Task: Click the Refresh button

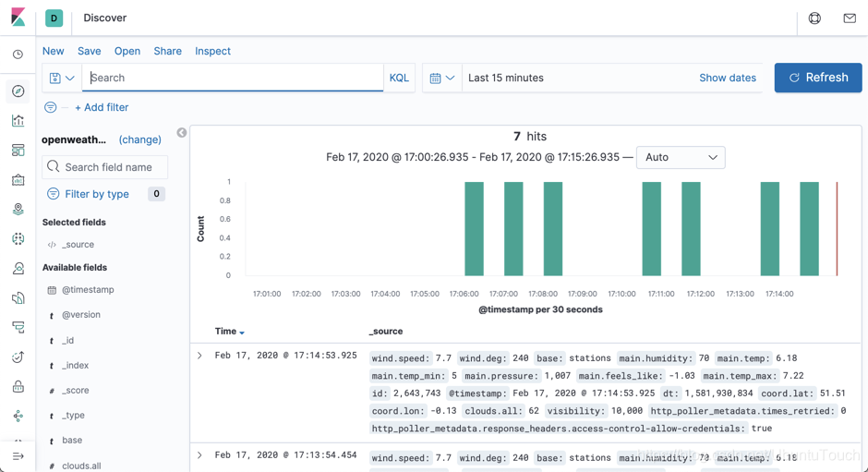Action: [818, 78]
